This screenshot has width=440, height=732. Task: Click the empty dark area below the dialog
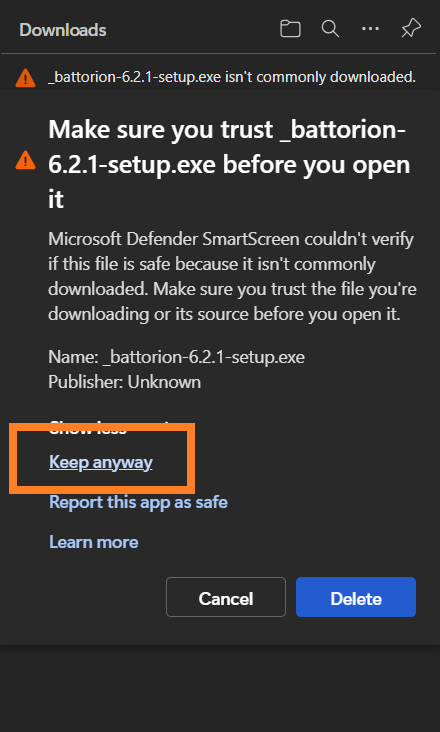coord(220,689)
